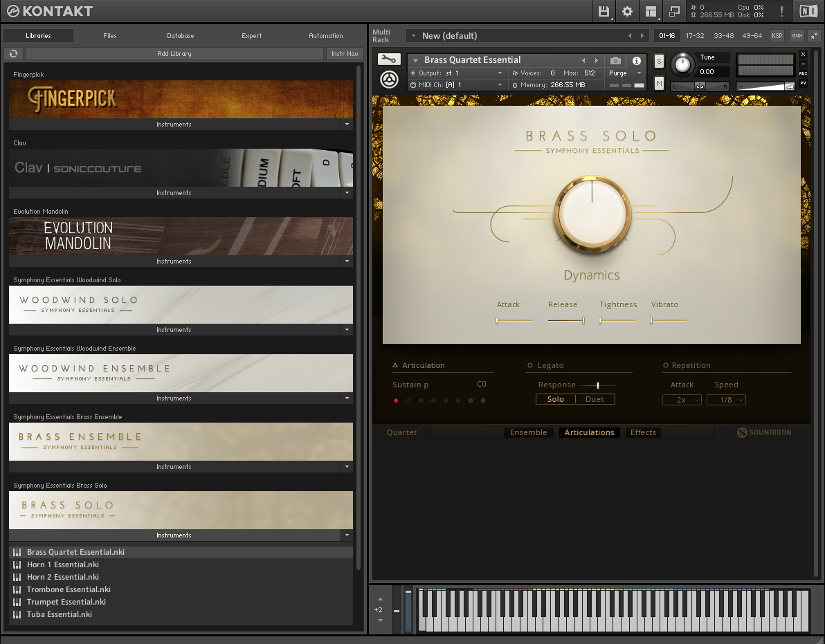The height and width of the screenshot is (644, 825).
Task: Expand Fingerpick Instruments dropdown arrow
Action: coord(347,125)
